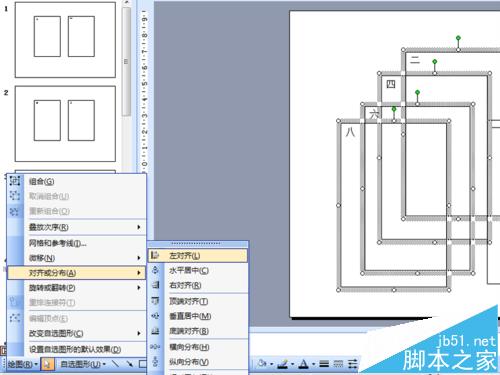Screen dimensions: 500x375
Task: Choose Distribute Horizontally (横向分布)
Action: coord(198,347)
